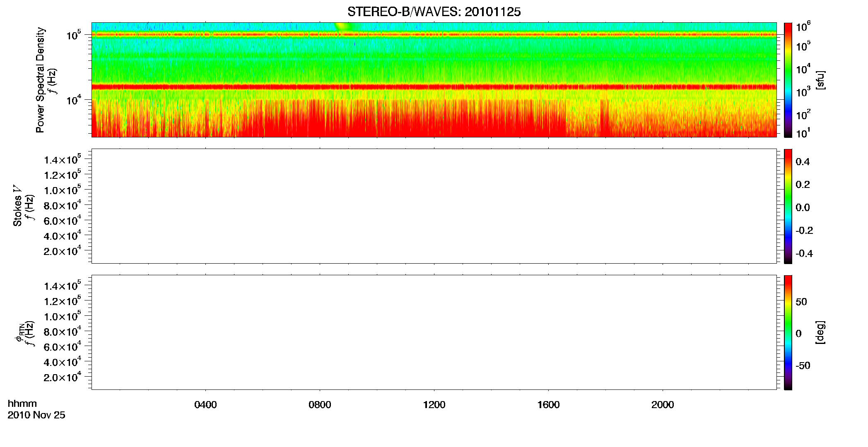Click the empty φRTN plot panel

pyautogui.click(x=434, y=332)
